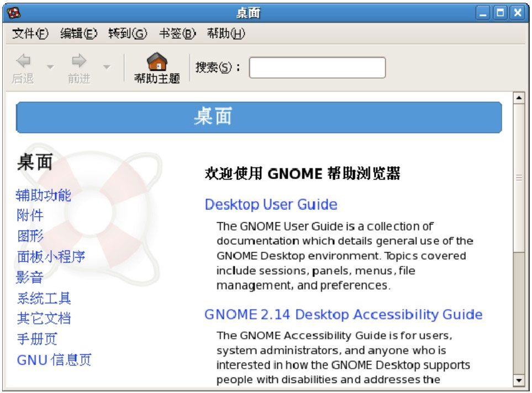The image size is (532, 393).
Task: Open the 系统工具 category link
Action: (x=44, y=298)
